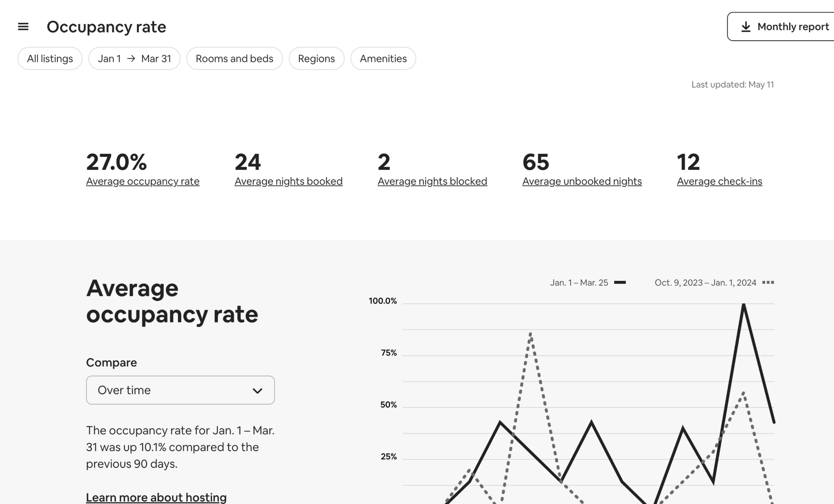The width and height of the screenshot is (834, 504).
Task: Click the Average nights blocked link
Action: 432,182
